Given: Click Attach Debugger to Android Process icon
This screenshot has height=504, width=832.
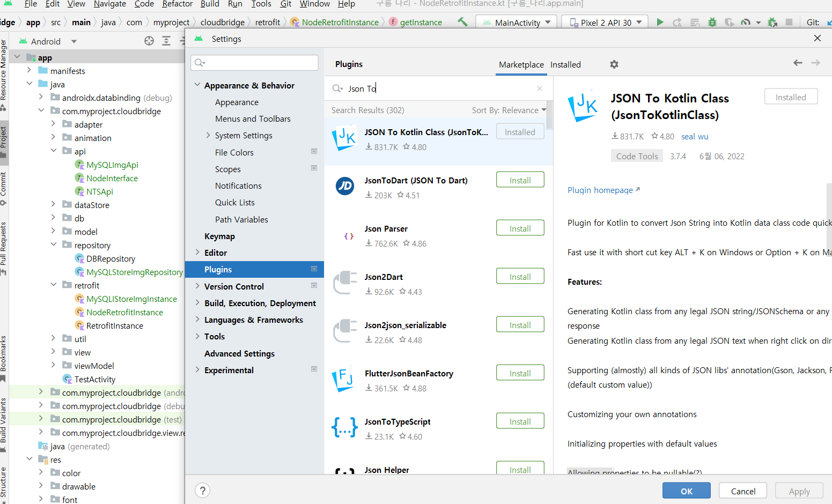Looking at the screenshot, I should click(772, 22).
